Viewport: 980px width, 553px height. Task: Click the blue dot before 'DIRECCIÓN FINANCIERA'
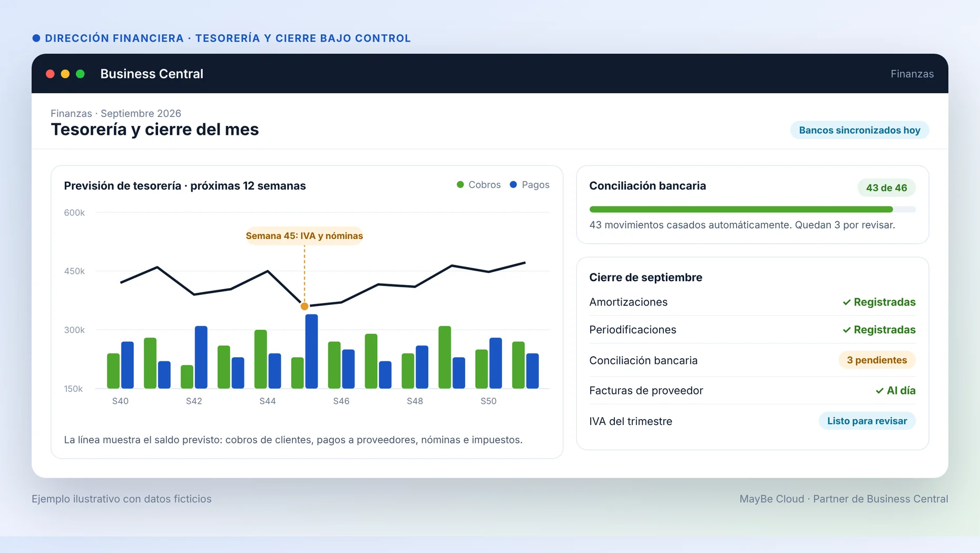(36, 38)
